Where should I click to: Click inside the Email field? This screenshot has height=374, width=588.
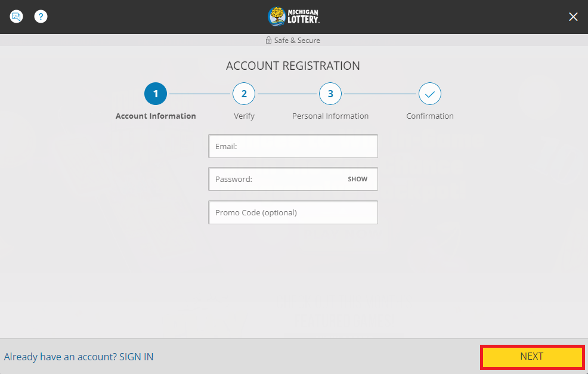(x=293, y=146)
